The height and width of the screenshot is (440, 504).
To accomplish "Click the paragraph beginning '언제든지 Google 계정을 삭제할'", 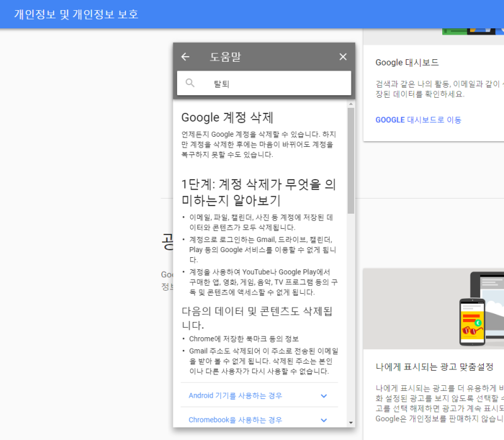I will 259,144.
